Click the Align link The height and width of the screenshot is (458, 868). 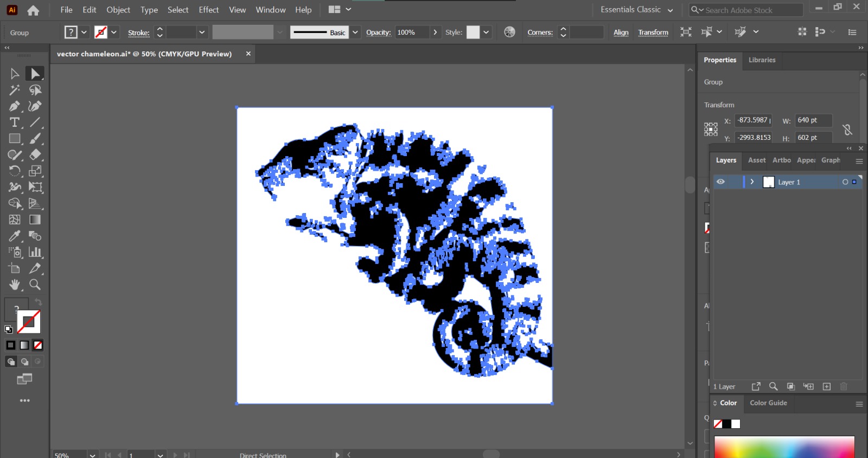(x=621, y=33)
